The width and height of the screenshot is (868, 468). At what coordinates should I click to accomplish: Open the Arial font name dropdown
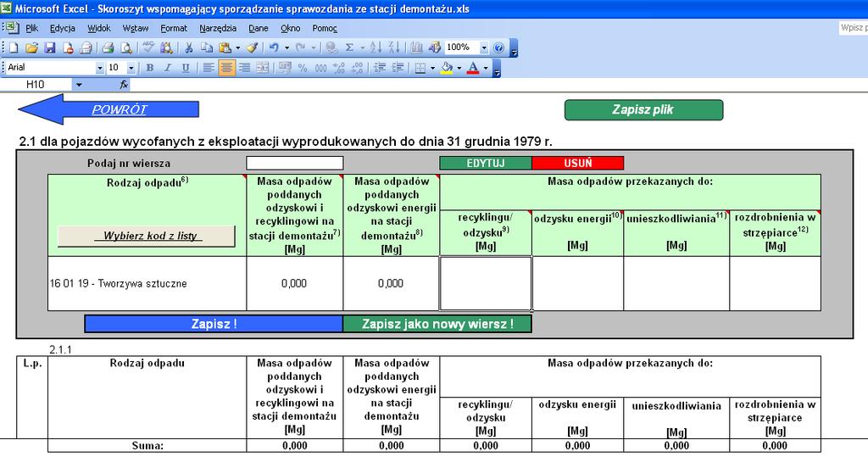pyautogui.click(x=100, y=68)
